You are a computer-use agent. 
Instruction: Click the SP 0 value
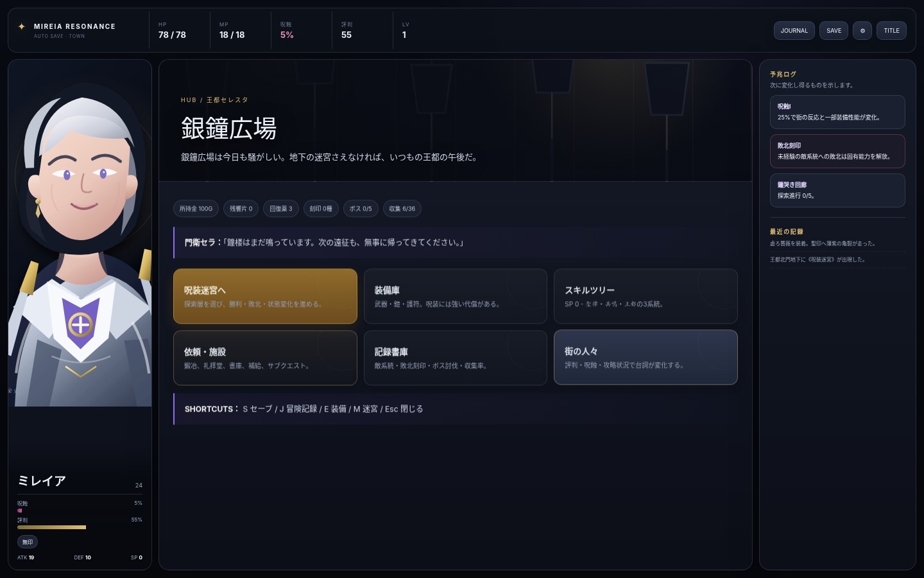click(x=137, y=557)
